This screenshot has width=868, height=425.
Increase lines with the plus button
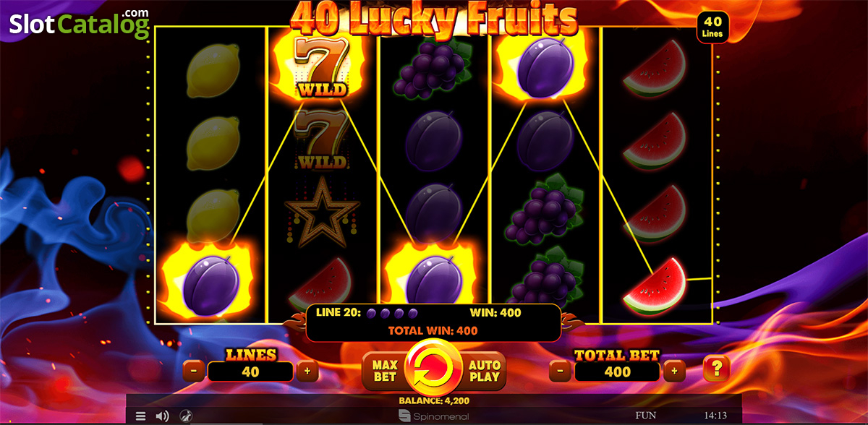[x=307, y=372]
